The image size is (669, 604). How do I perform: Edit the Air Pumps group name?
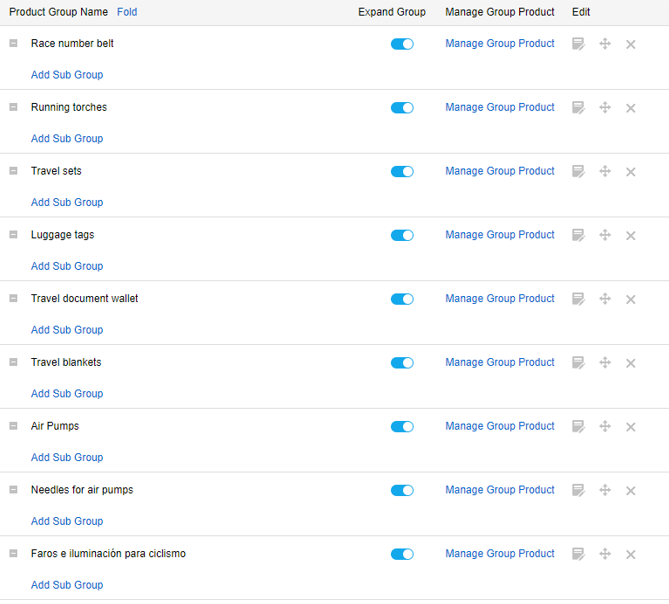[x=578, y=426]
